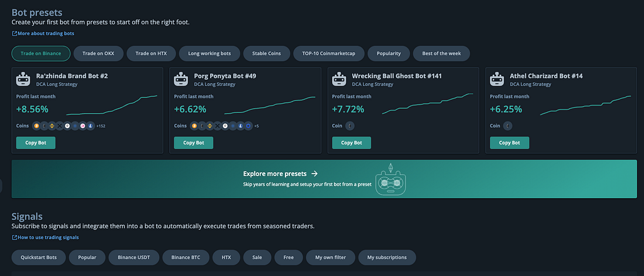644x276 pixels.
Task: Click external-link icon beside How to use trading signals
Action: [x=14, y=238]
